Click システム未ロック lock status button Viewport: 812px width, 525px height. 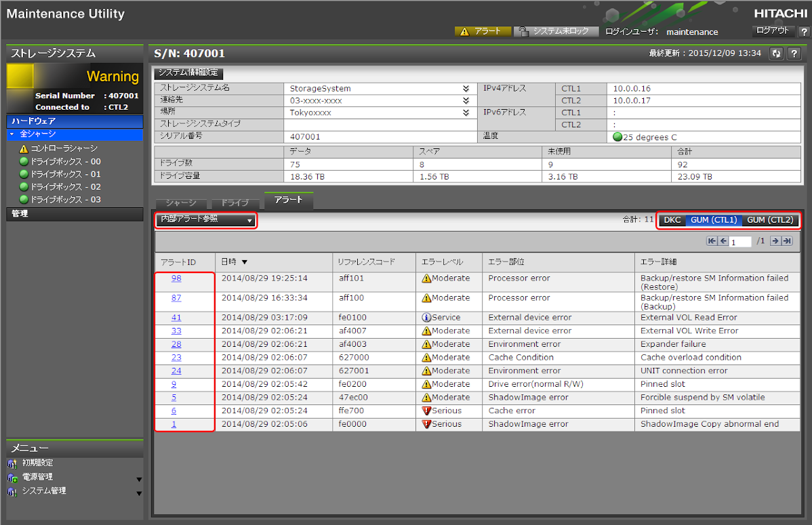(556, 32)
